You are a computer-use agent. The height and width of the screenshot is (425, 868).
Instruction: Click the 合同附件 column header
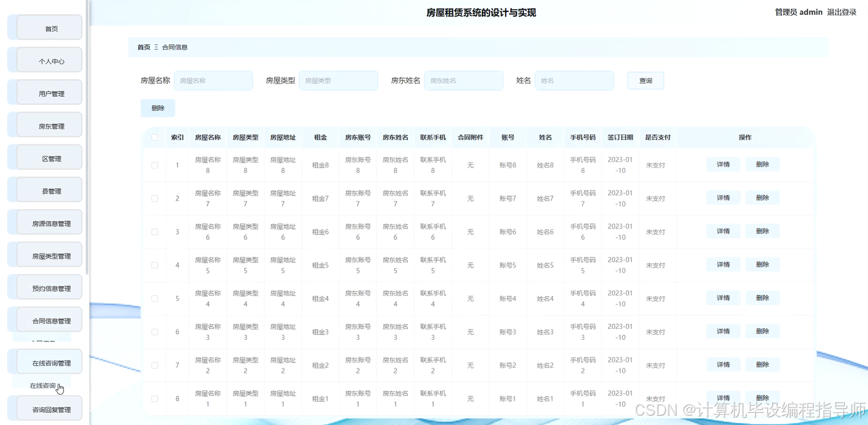pyautogui.click(x=471, y=137)
